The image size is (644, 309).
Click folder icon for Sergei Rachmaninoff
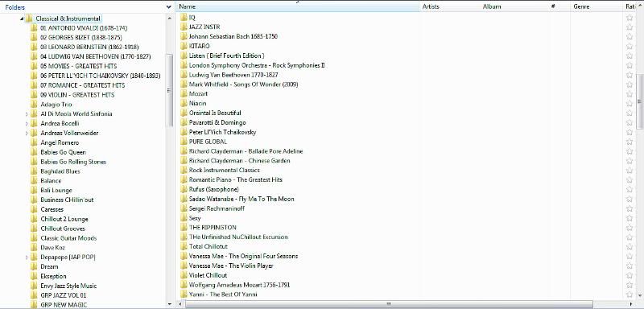tap(184, 208)
